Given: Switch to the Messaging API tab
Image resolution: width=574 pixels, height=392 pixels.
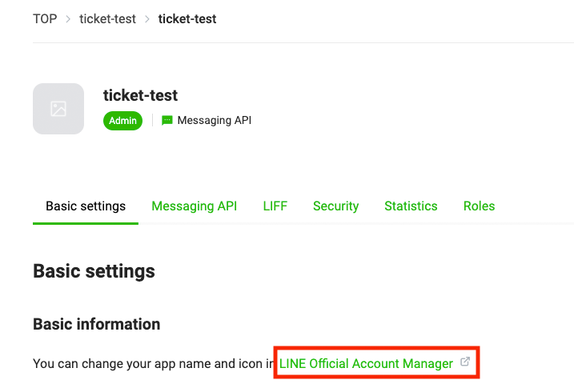Looking at the screenshot, I should tap(194, 206).
